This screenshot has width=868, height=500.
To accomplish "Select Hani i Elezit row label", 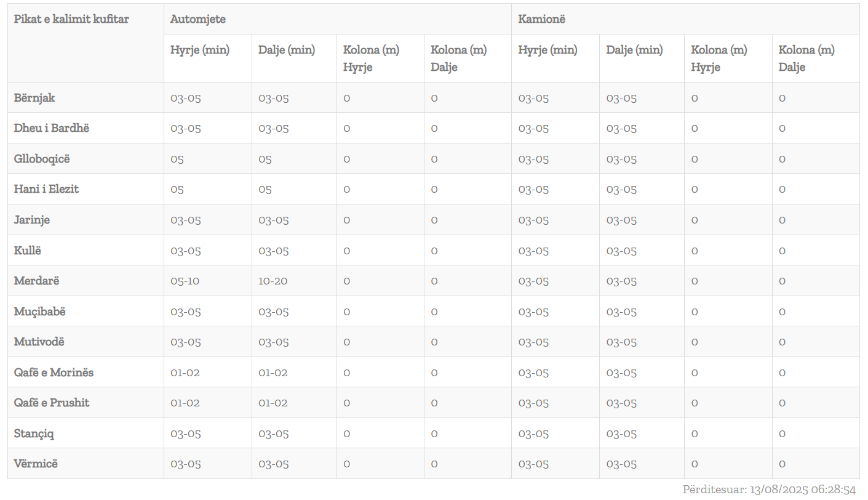I will 46,189.
